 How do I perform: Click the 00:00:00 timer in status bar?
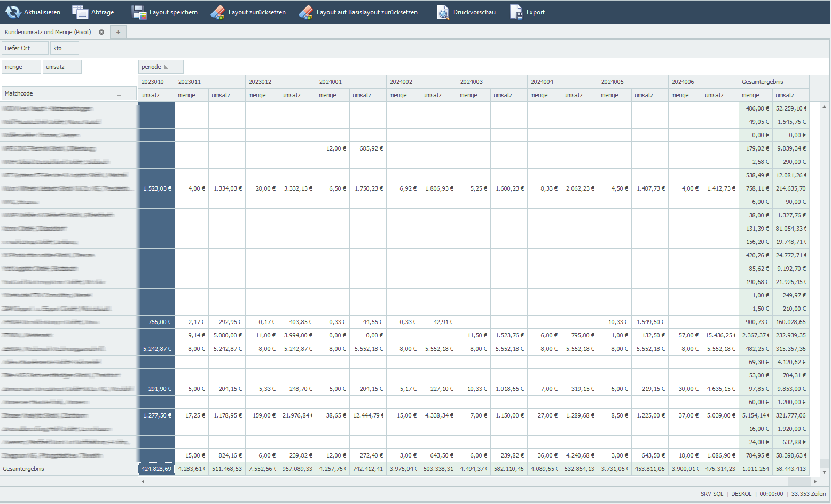tap(771, 494)
